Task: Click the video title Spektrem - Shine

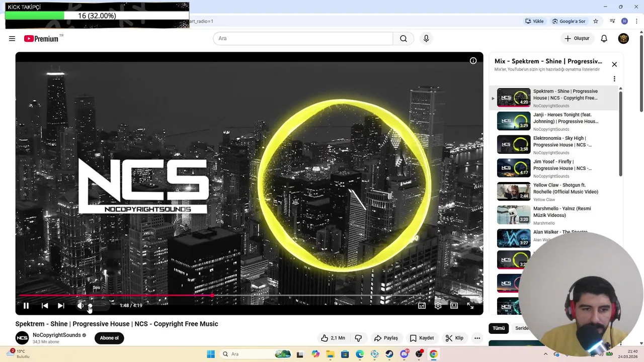Action: point(117,324)
